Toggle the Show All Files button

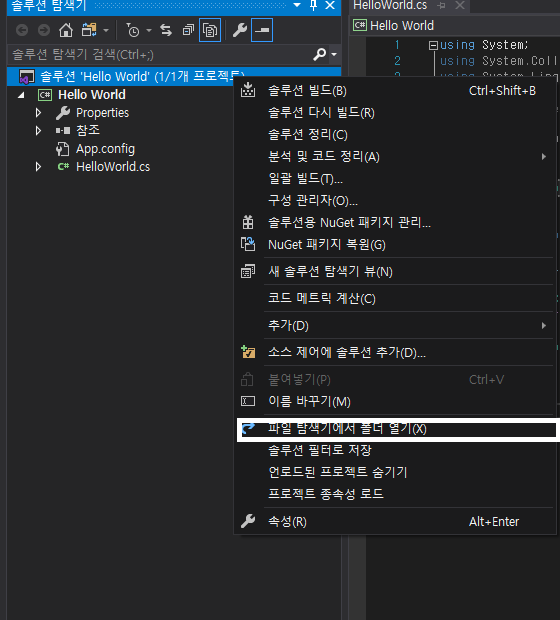tap(210, 30)
